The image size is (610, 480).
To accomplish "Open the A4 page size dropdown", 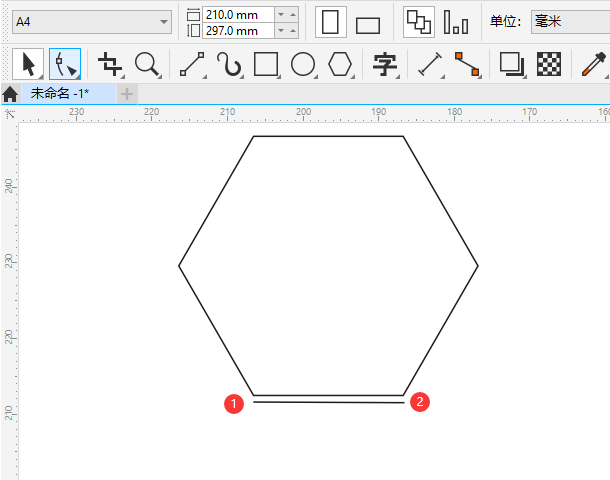I will coord(92,22).
